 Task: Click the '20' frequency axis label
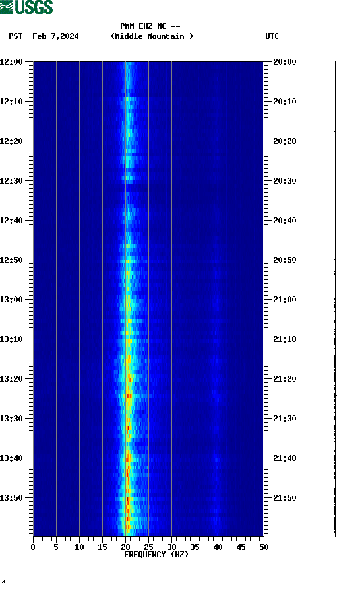click(x=125, y=547)
